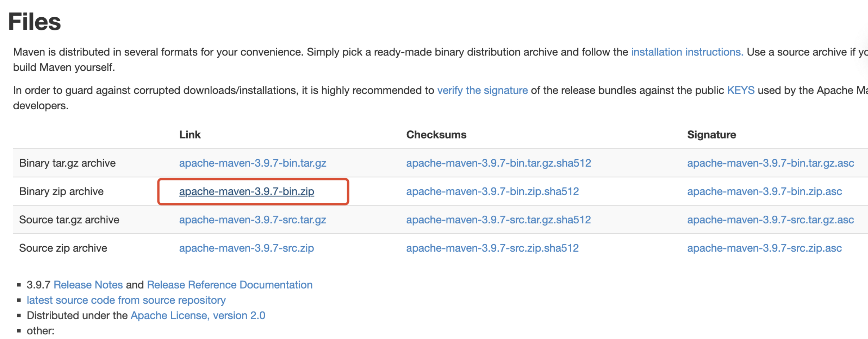Open the verify the signature link

(x=483, y=91)
